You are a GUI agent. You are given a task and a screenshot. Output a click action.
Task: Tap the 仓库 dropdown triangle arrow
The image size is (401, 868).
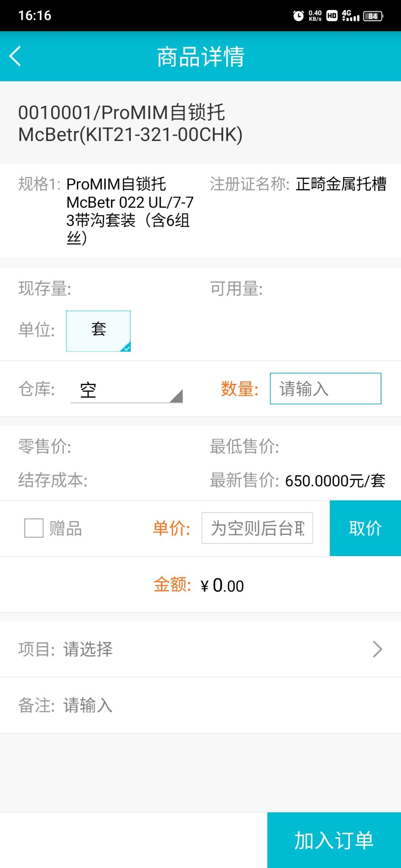(x=176, y=396)
